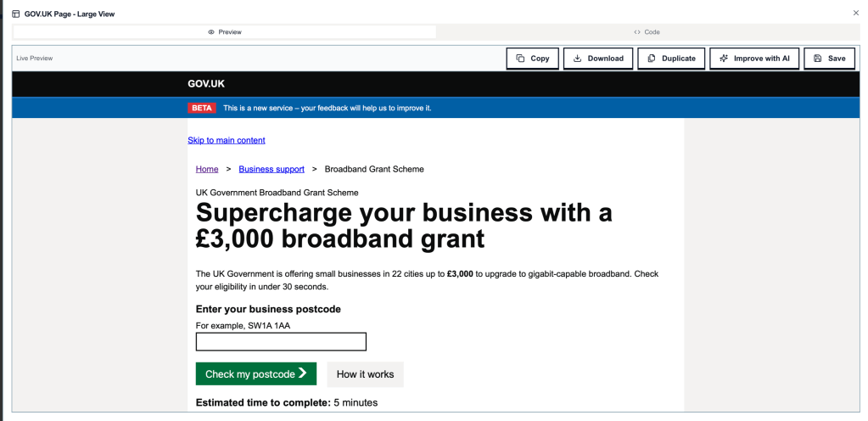Click the Download arrow icon

click(x=577, y=59)
